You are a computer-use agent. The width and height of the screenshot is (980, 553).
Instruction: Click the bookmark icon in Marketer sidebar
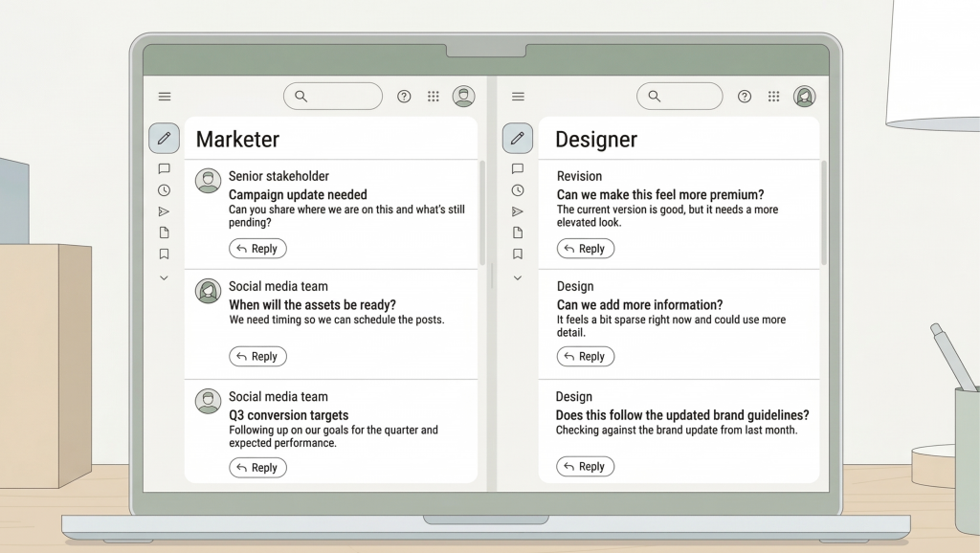(x=164, y=253)
